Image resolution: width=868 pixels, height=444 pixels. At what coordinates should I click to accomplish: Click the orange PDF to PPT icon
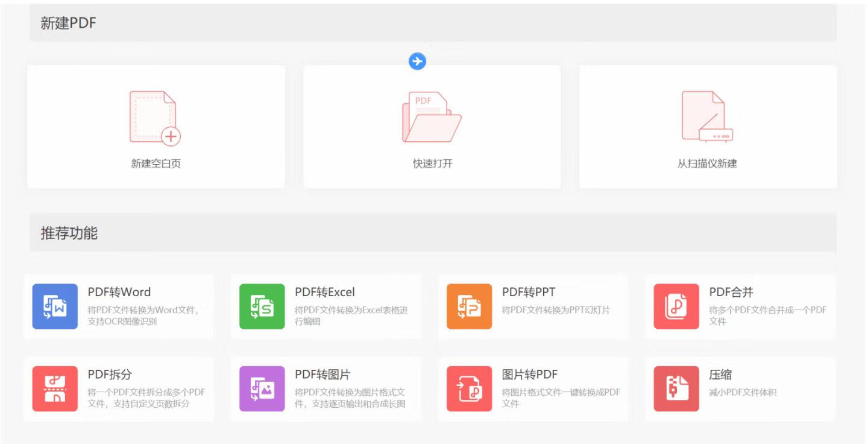click(469, 306)
